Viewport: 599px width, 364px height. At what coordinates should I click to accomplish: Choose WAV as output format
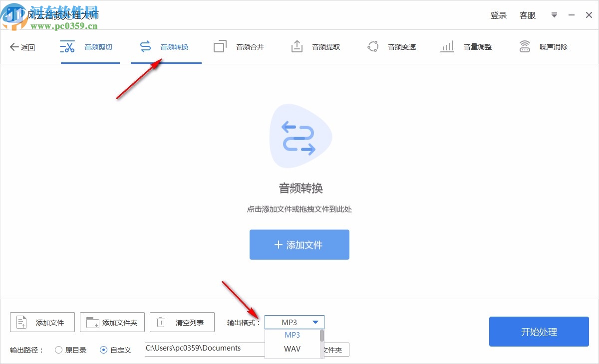293,349
